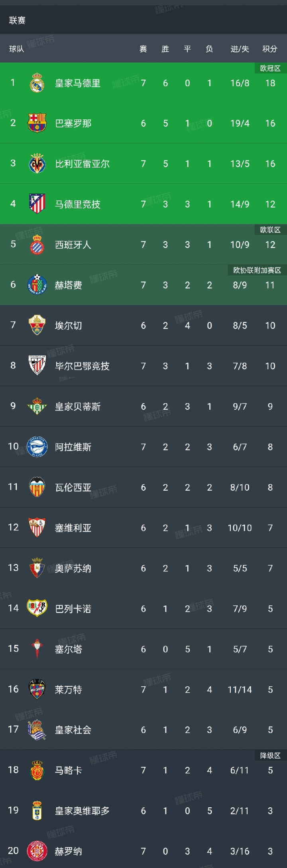This screenshot has height=868, width=287.
Task: Click the Espanyol team crest
Action: click(37, 244)
